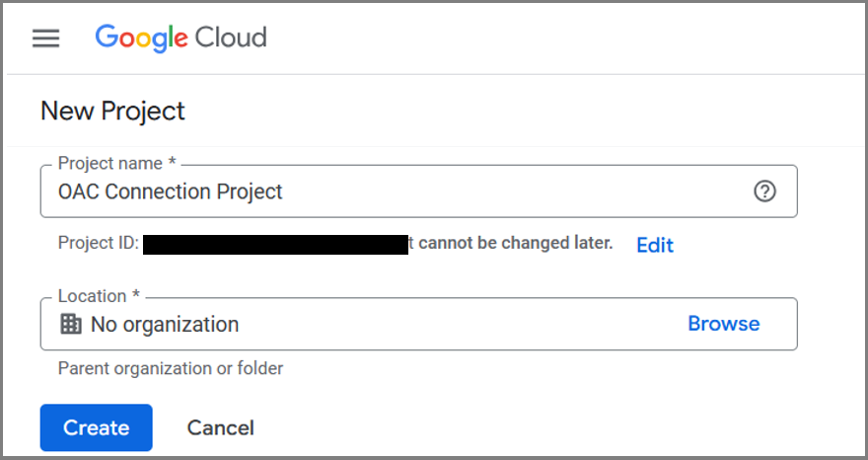Click the Project ID label text
This screenshot has width=868, height=460.
pos(98,243)
